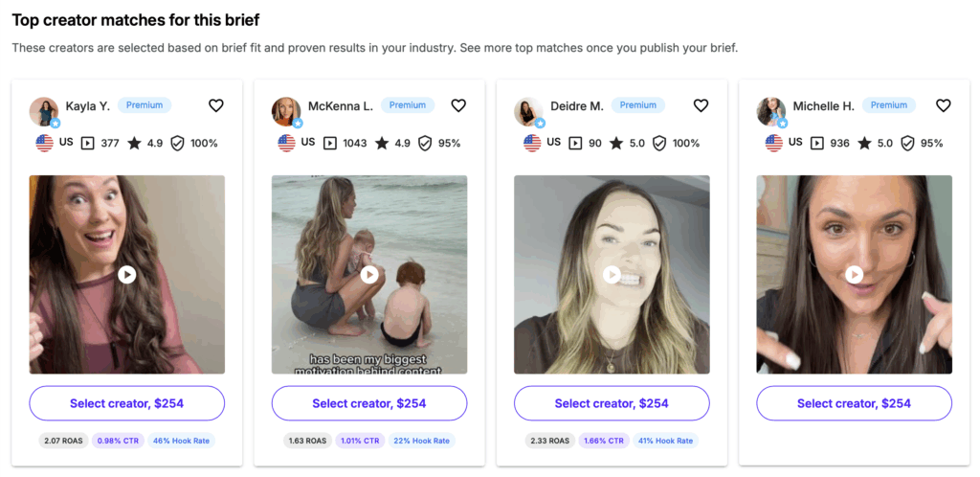The width and height of the screenshot is (980, 477).
Task: Favorite Kayla Y. with the heart icon
Action: (215, 106)
